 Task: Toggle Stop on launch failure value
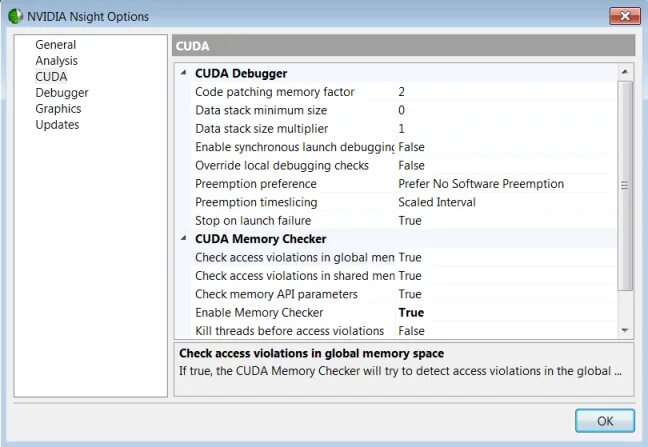click(x=505, y=220)
